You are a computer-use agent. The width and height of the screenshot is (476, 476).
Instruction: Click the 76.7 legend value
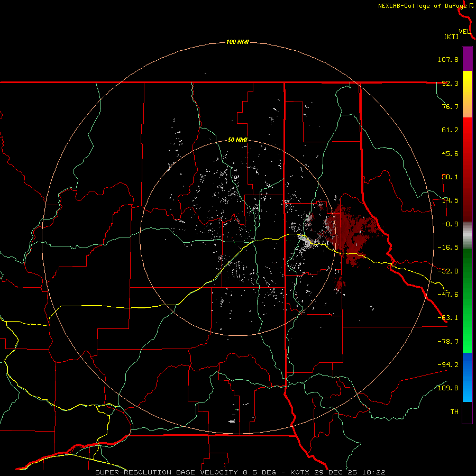(450, 106)
